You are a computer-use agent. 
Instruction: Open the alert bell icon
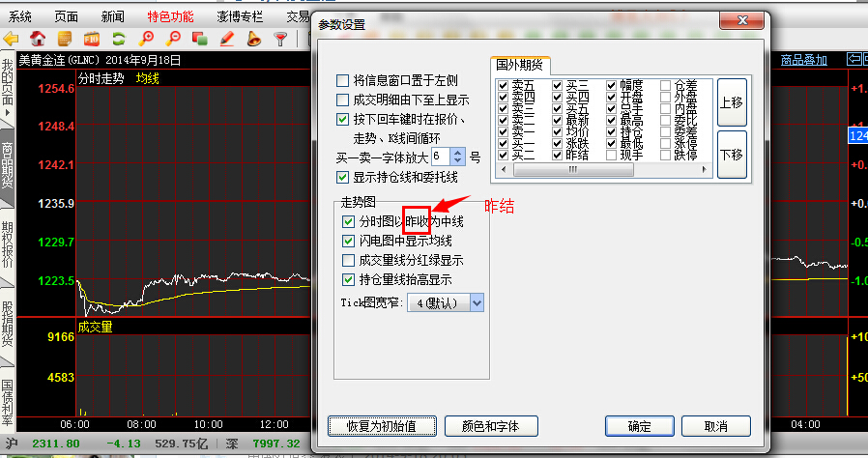click(x=253, y=39)
